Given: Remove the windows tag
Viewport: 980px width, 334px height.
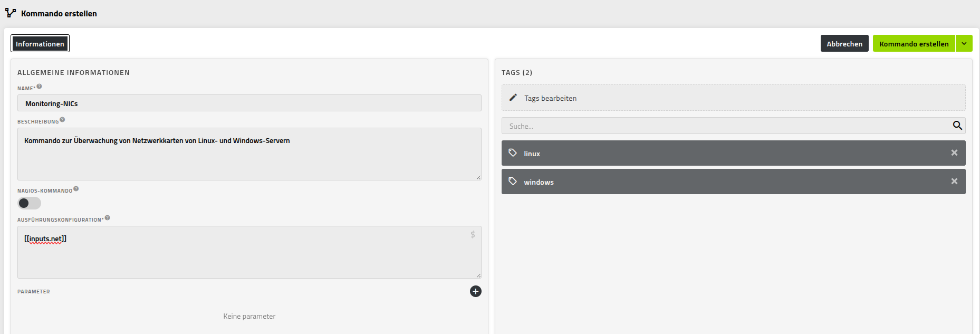Looking at the screenshot, I should tap(954, 182).
